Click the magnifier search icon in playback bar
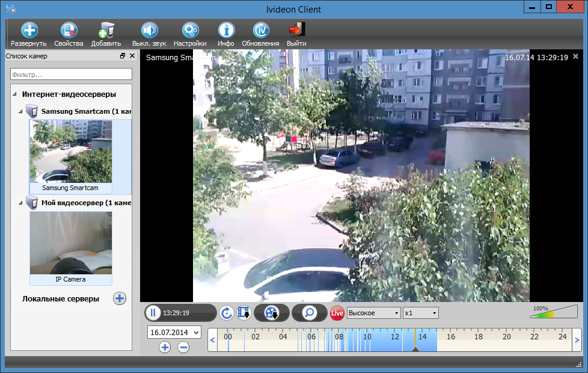The image size is (588, 373). point(310,313)
